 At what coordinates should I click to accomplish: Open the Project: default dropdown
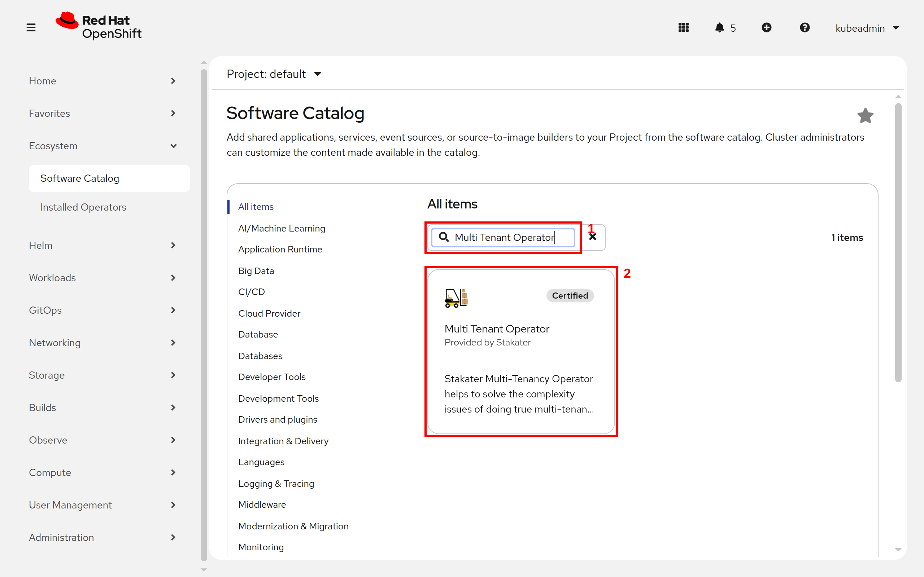pos(274,74)
